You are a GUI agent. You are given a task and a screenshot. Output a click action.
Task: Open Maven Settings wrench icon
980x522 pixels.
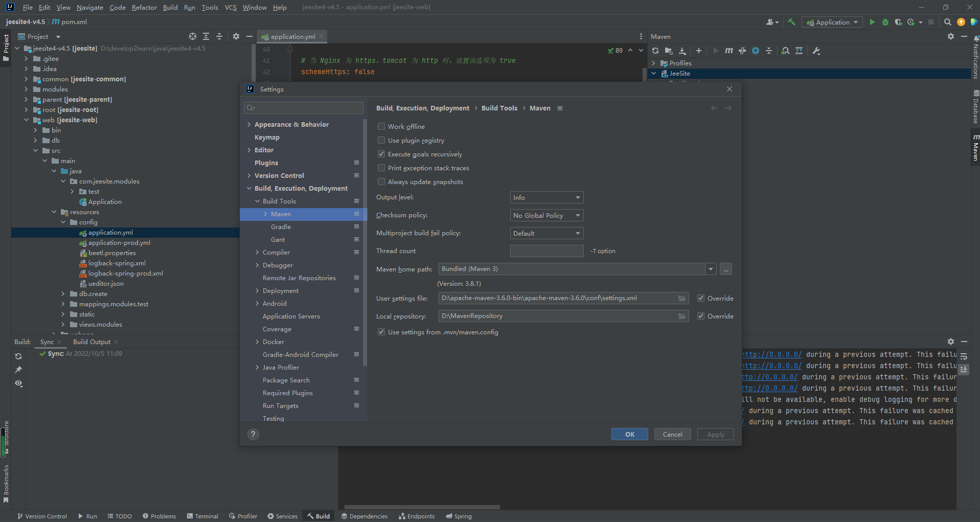click(816, 51)
